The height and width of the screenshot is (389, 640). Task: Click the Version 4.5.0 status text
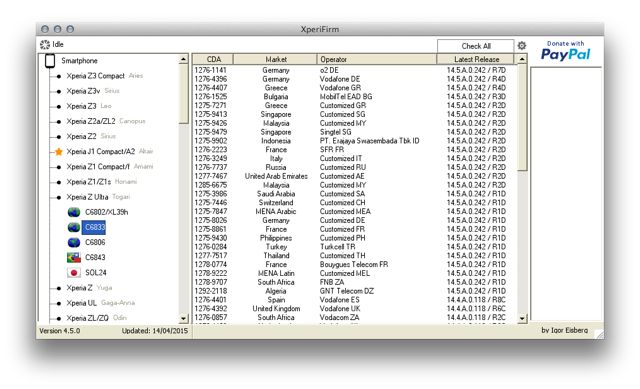[60, 331]
